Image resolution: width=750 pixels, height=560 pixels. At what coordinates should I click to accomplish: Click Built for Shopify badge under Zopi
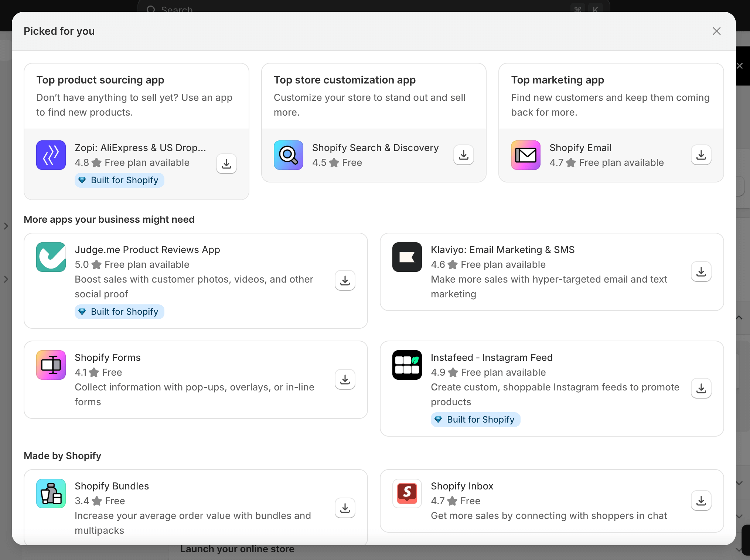tap(119, 180)
